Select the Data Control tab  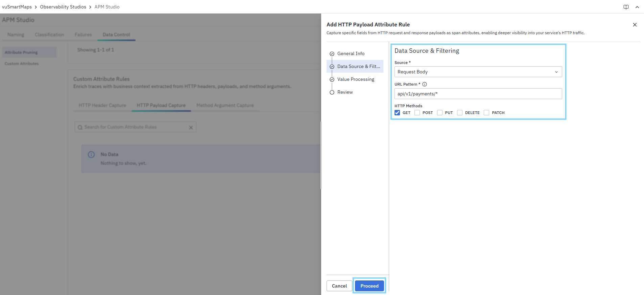[116, 35]
